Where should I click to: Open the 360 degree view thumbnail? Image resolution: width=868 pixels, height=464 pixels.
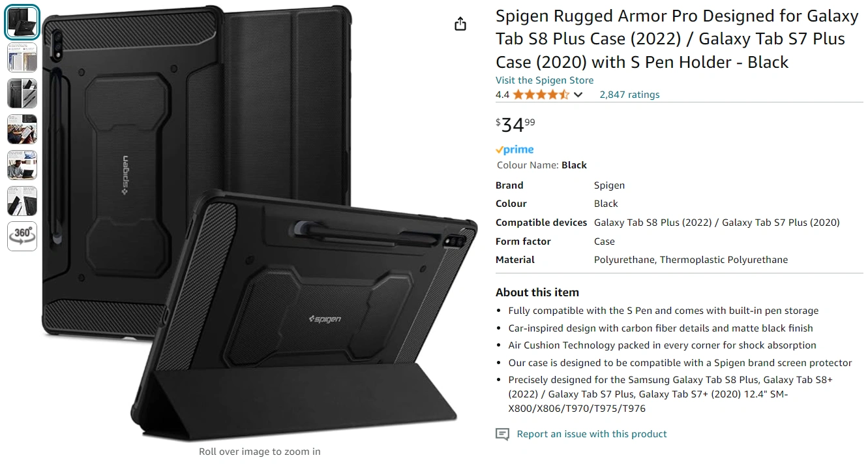click(22, 236)
